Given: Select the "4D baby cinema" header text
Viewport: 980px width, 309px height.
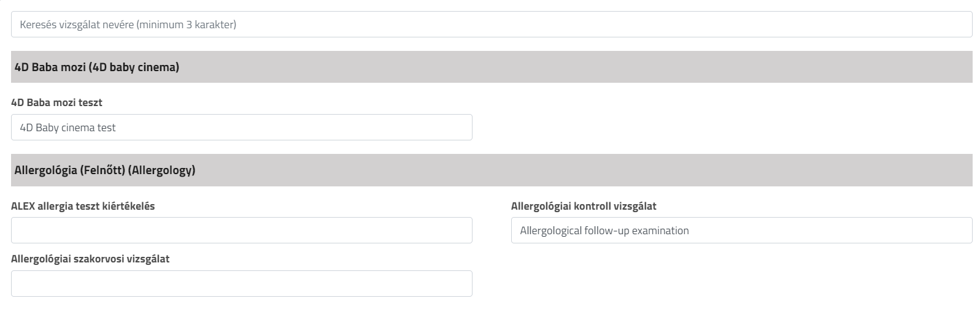Looking at the screenshot, I should click(134, 67).
